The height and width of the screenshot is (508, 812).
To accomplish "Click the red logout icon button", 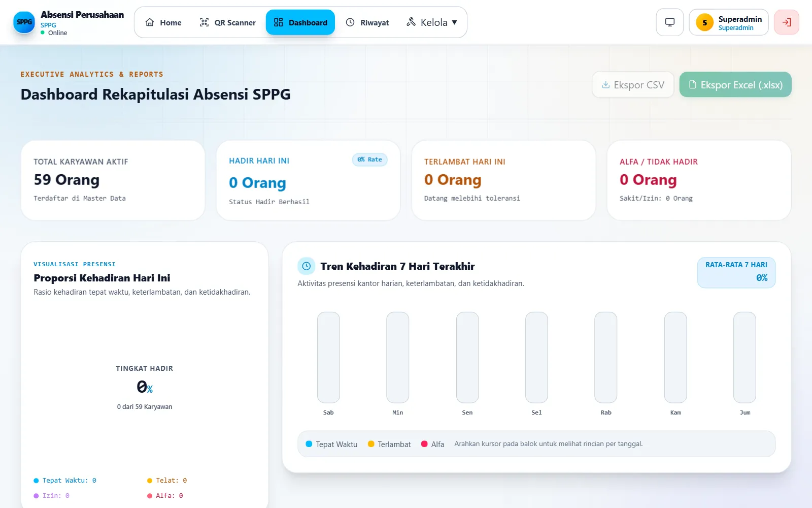I will [787, 22].
